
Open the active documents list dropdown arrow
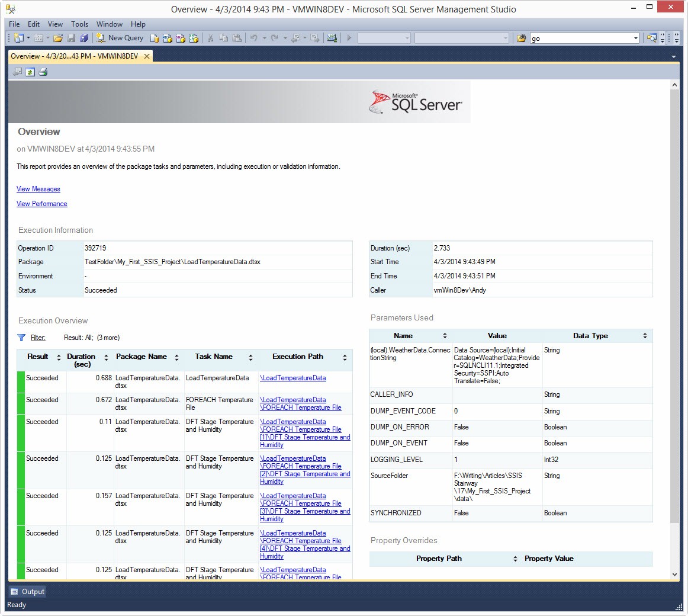click(673, 57)
